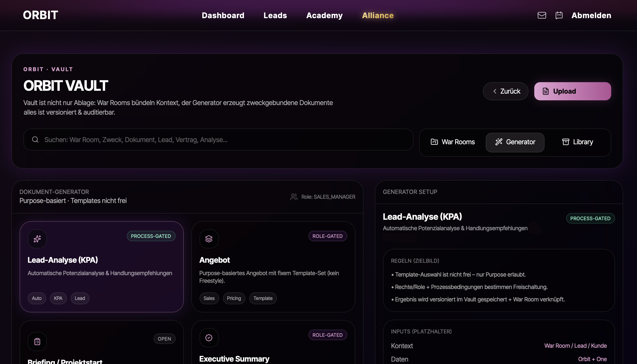Click the sparkle icon on Lead-Analyse card
Image resolution: width=637 pixels, height=364 pixels.
(x=37, y=239)
